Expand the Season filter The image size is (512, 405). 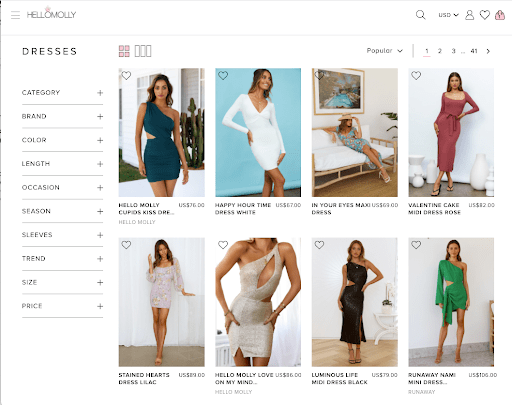click(x=62, y=211)
